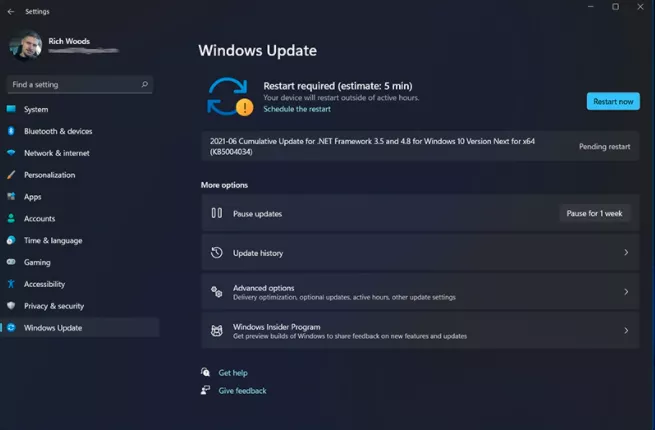
Task: Click Rich Woods profile picture
Action: click(25, 45)
